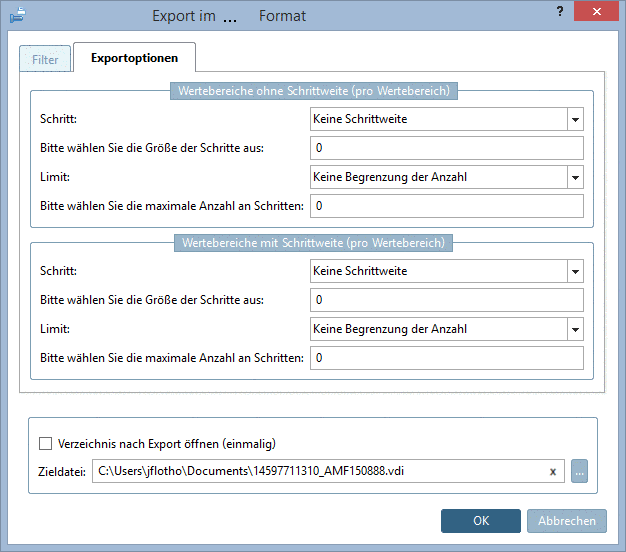Click the Zieldatei file path field
The image size is (626, 552).
320,472
